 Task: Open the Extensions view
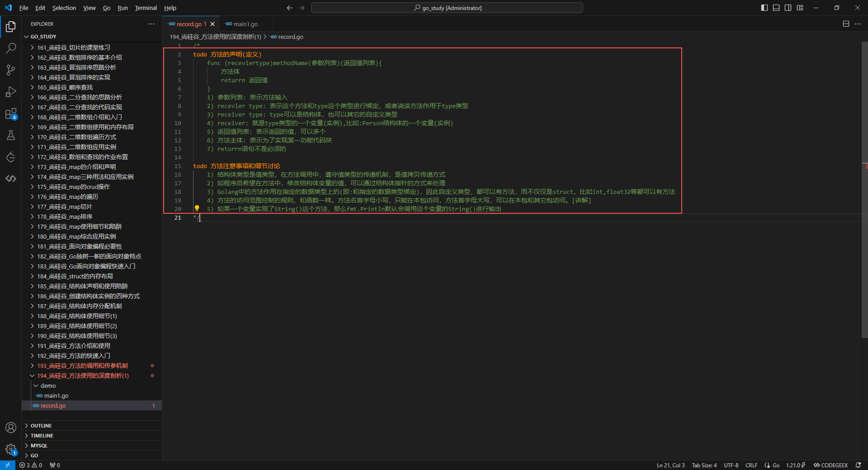click(11, 113)
